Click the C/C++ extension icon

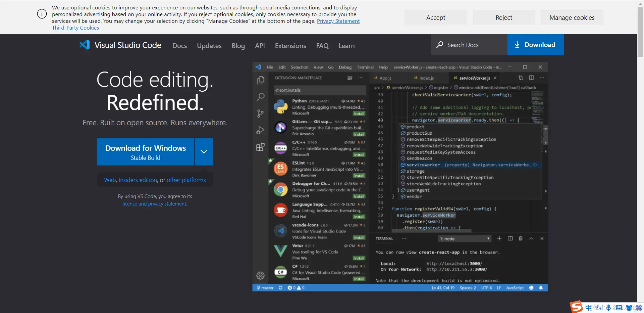click(x=281, y=148)
